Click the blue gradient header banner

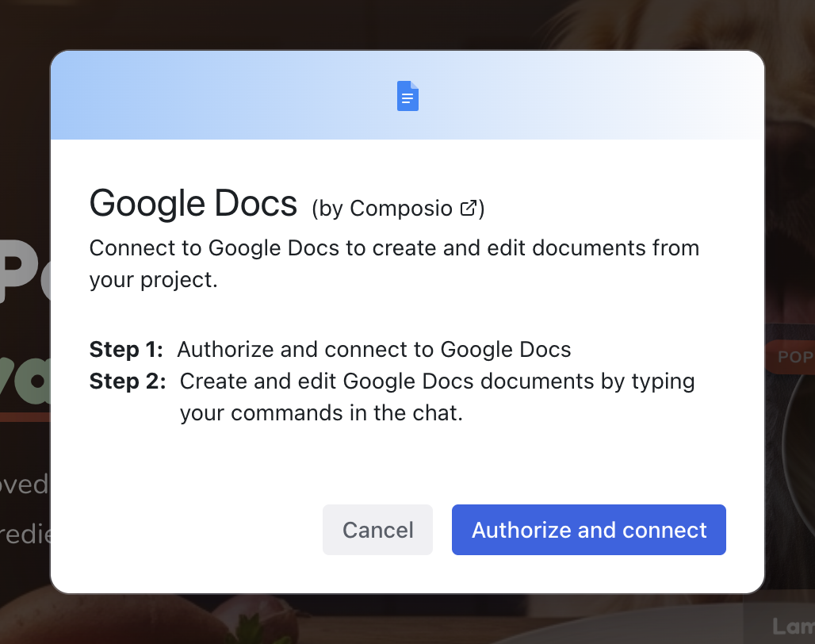click(x=603, y=95)
